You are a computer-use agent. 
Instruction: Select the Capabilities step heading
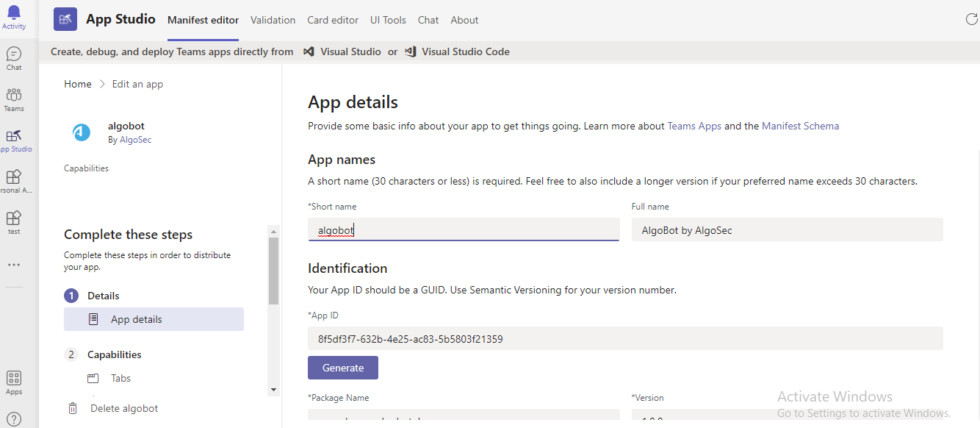[x=115, y=354]
